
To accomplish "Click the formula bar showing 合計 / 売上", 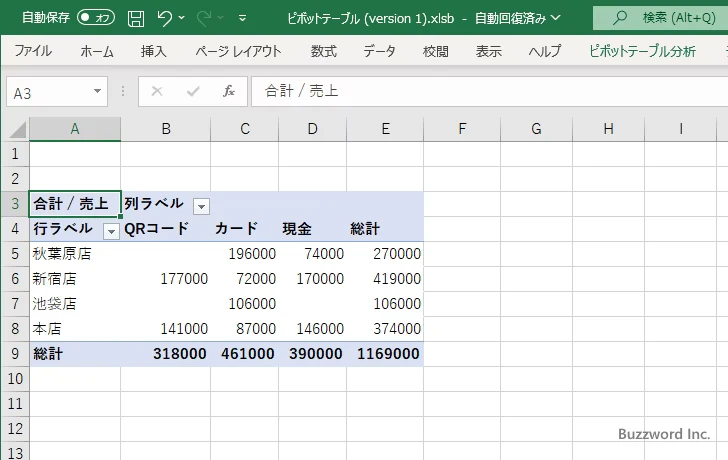I will pyautogui.click(x=490, y=91).
